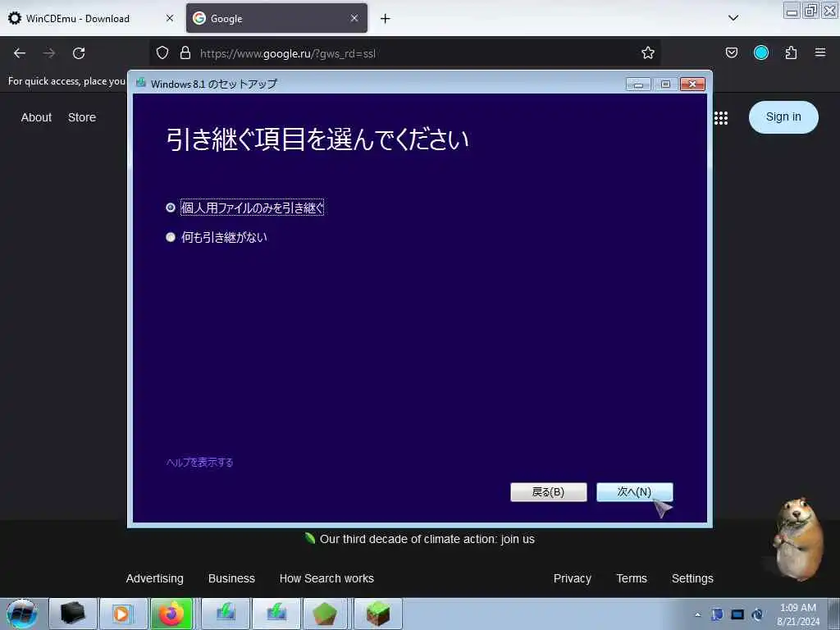The height and width of the screenshot is (630, 840).
Task: Close the Google browser tab
Action: (x=354, y=18)
